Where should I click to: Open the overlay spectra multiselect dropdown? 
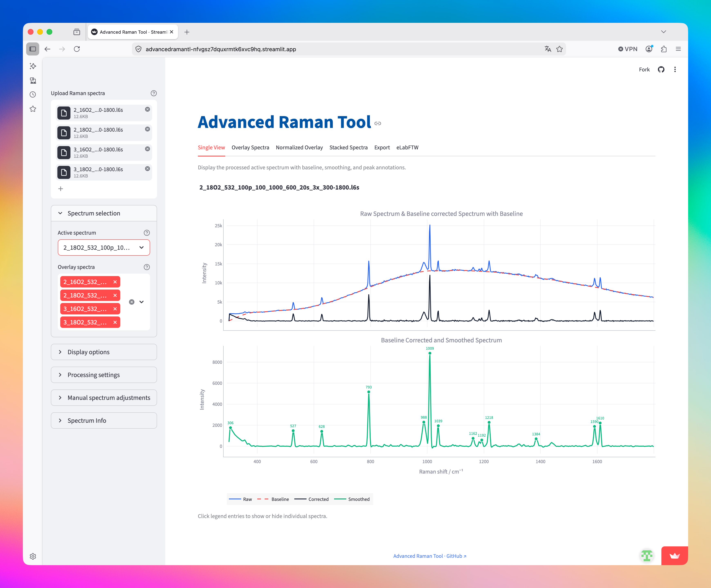click(142, 302)
